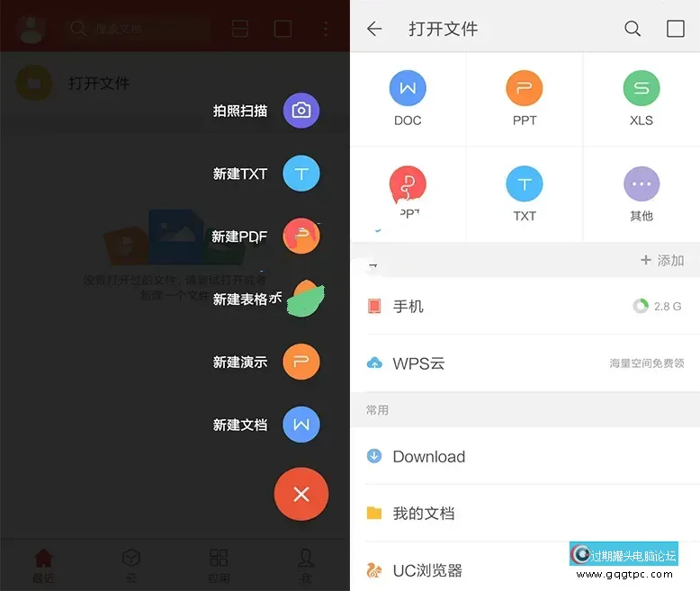Viewport: 700px width, 591px height.
Task: Open the 手机 storage row
Action: pyautogui.click(x=525, y=306)
